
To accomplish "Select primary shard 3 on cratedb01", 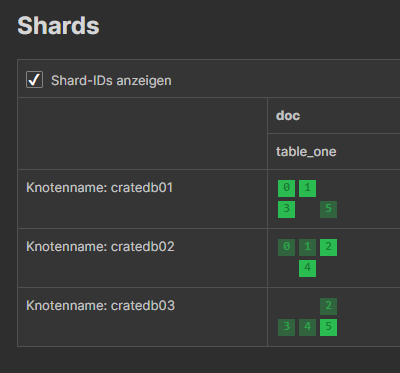I will pyautogui.click(x=286, y=209).
